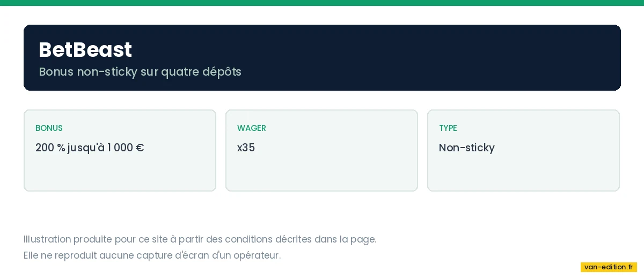
Task: Click the word 'Illustration' in the footer note
Action: click(x=47, y=239)
